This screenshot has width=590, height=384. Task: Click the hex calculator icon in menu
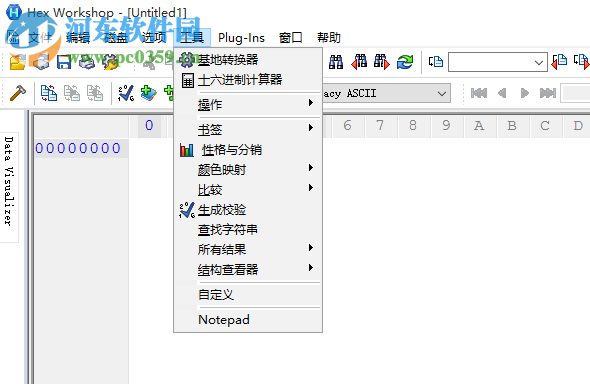(187, 80)
